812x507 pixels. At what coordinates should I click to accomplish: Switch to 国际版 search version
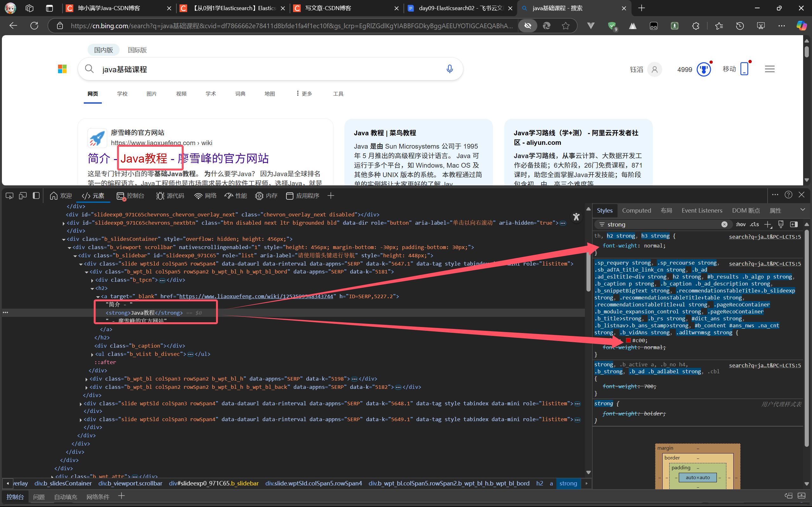point(137,50)
